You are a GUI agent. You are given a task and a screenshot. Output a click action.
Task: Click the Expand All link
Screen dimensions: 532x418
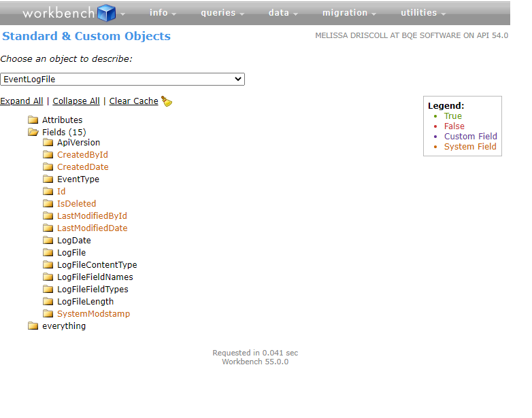click(22, 101)
